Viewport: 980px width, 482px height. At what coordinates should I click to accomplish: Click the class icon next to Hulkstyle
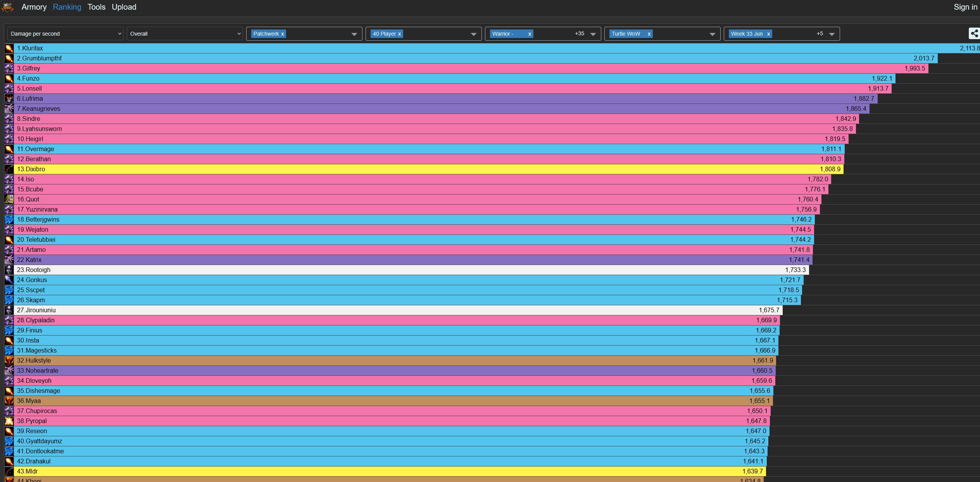click(9, 361)
